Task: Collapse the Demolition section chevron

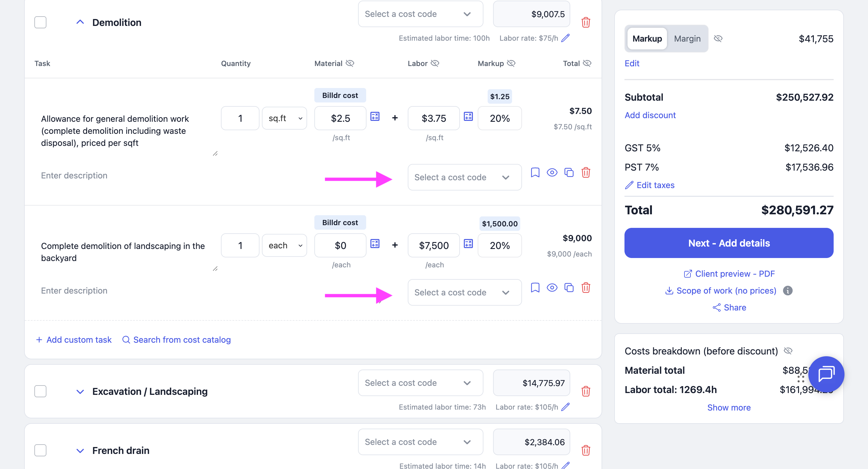Action: click(80, 23)
